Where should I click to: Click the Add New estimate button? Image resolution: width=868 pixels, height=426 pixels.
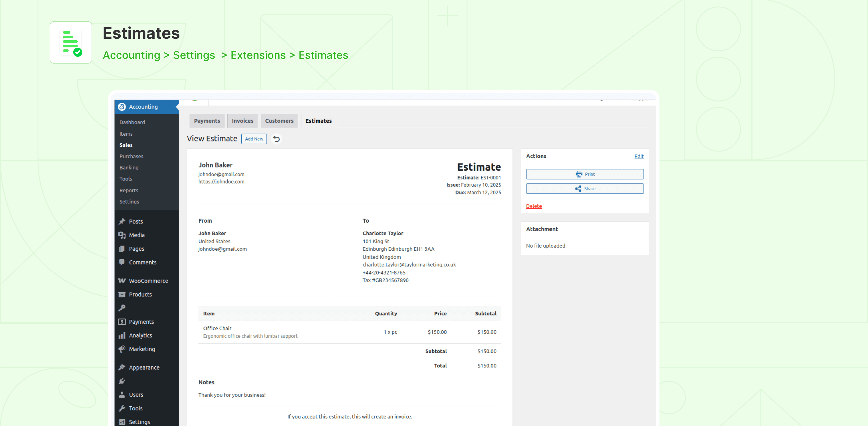coord(254,139)
